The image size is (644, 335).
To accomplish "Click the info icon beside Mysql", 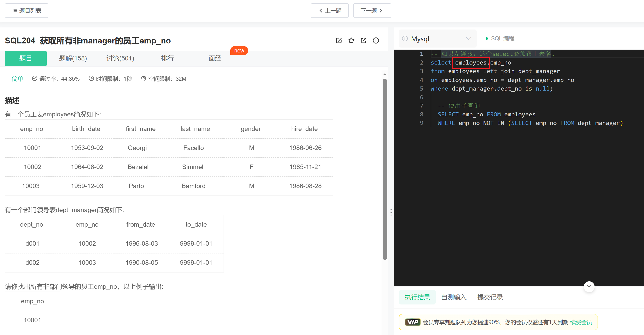I will pos(405,39).
